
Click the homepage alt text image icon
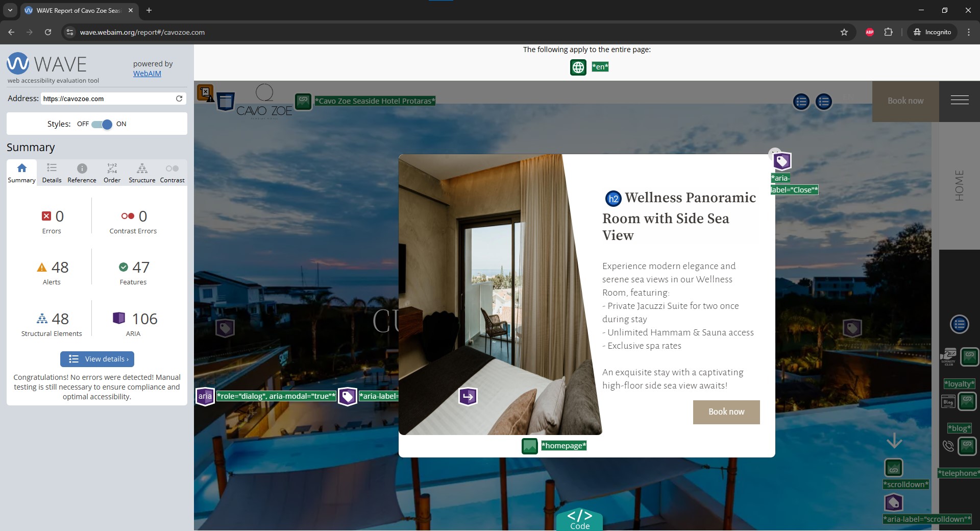click(530, 446)
